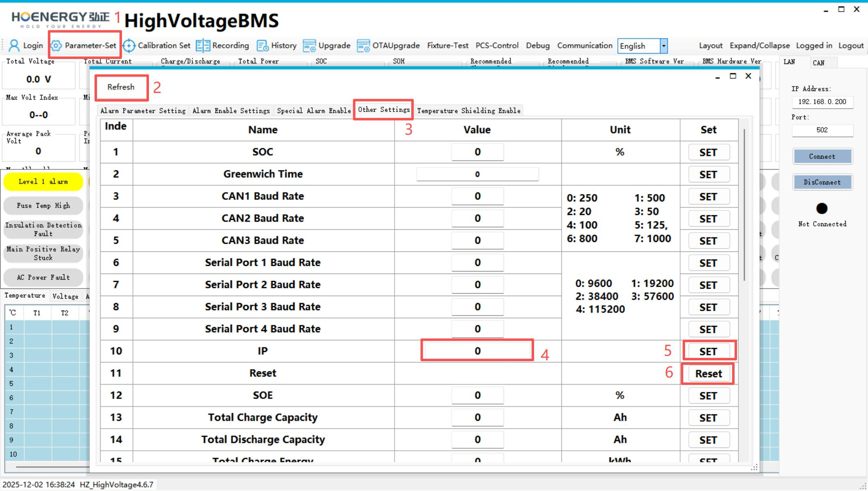Open Debug menu
Image resolution: width=868 pixels, height=491 pixels.
click(538, 45)
